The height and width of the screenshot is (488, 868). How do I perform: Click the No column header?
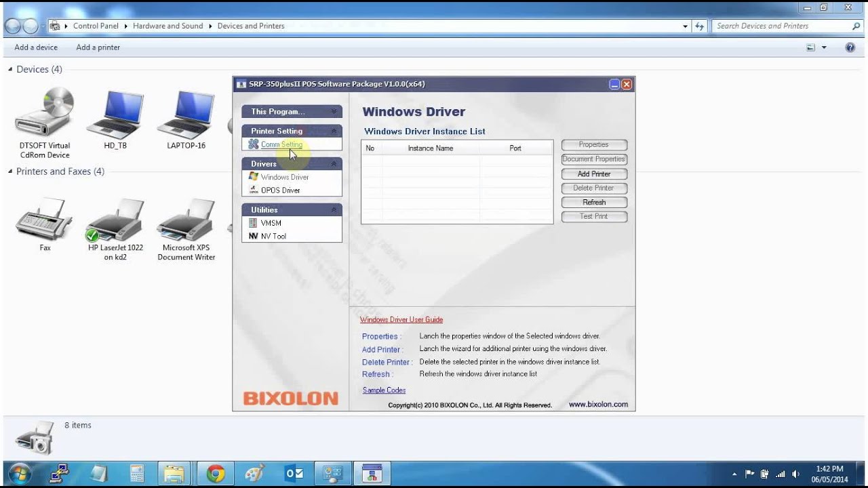(370, 148)
